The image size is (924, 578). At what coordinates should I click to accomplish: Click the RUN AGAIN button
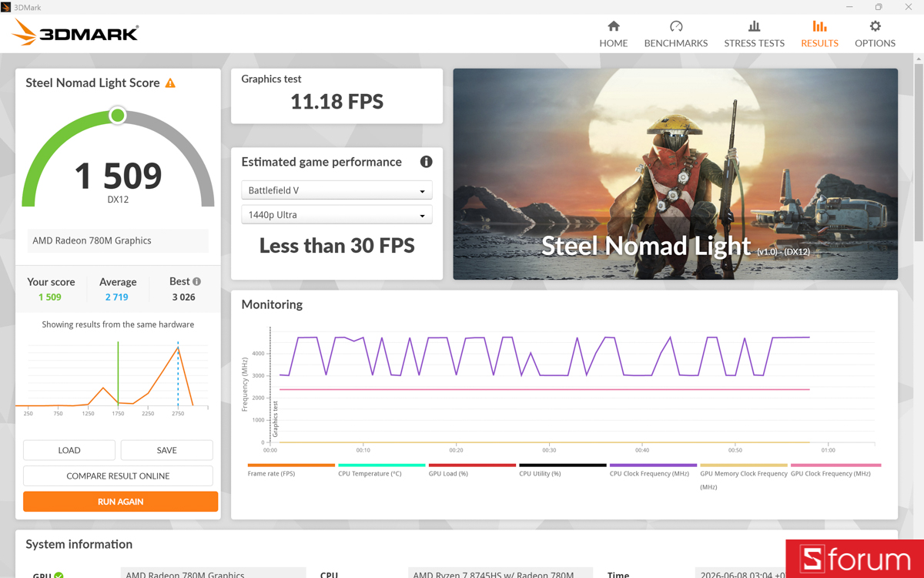point(121,502)
